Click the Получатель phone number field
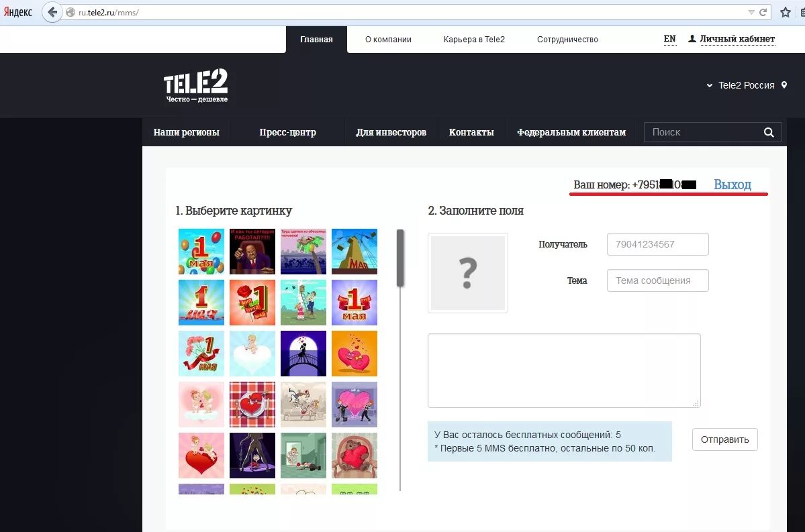The height and width of the screenshot is (532, 805). (657, 244)
